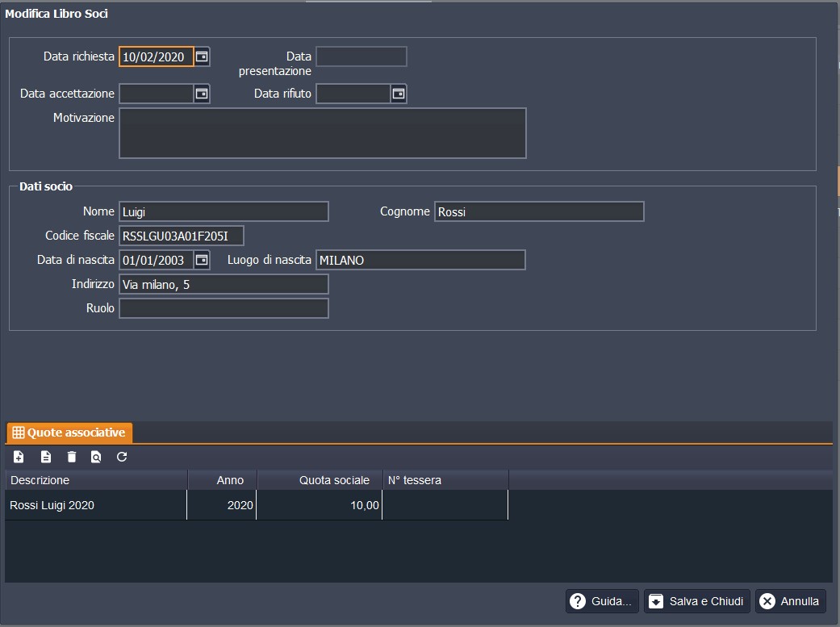Click the Data rifiuto field
This screenshot has width=840, height=627.
pyautogui.click(x=353, y=94)
